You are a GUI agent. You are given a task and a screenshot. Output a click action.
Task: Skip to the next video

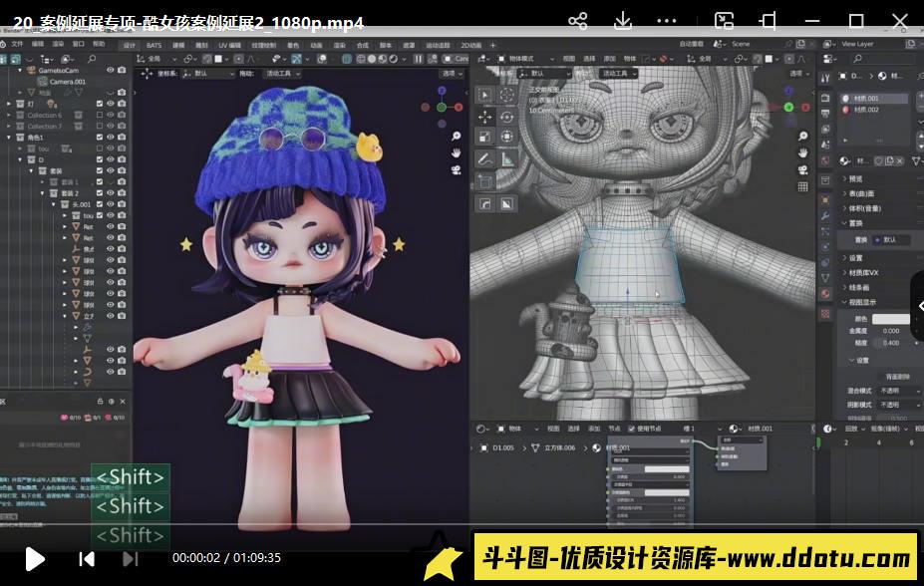tap(131, 558)
